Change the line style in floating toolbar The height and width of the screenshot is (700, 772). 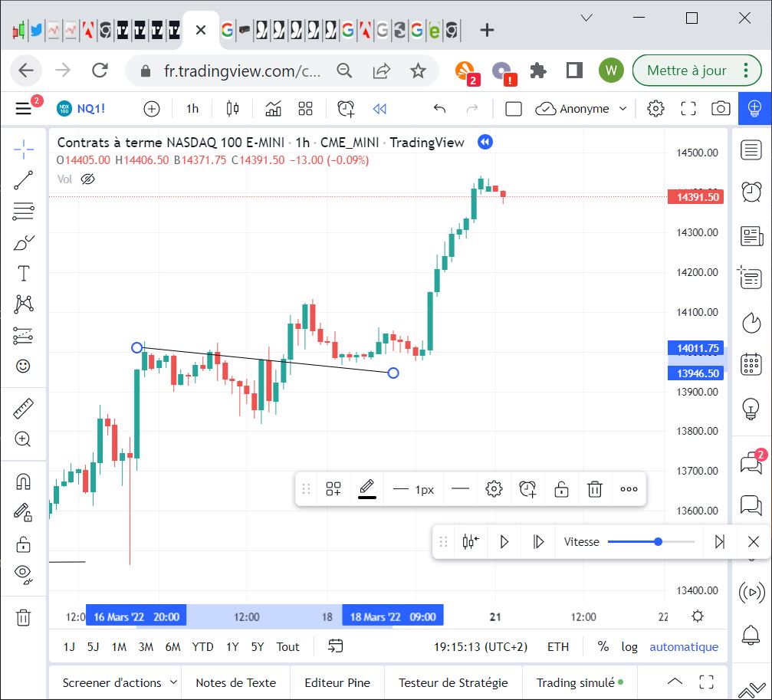point(460,489)
